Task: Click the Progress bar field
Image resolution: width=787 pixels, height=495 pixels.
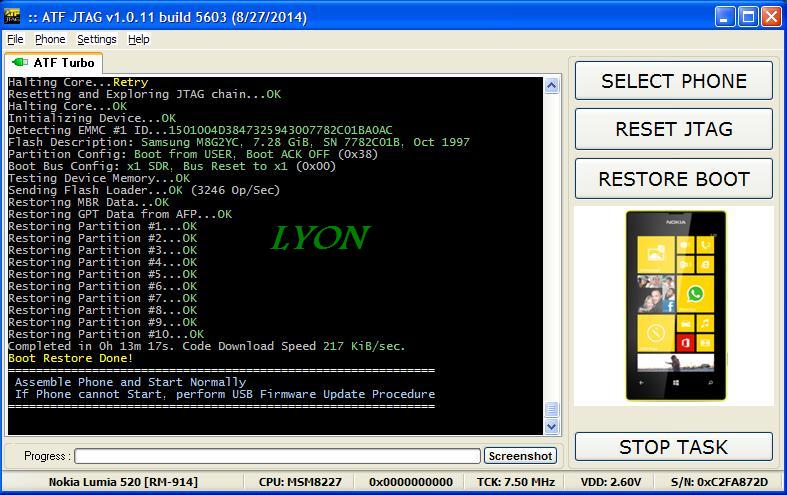Action: click(278, 456)
